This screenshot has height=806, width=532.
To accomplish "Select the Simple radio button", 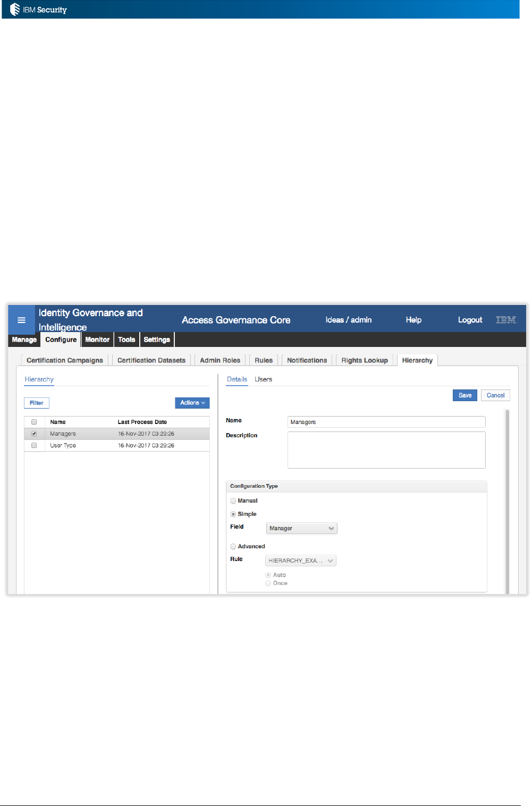I will (233, 514).
